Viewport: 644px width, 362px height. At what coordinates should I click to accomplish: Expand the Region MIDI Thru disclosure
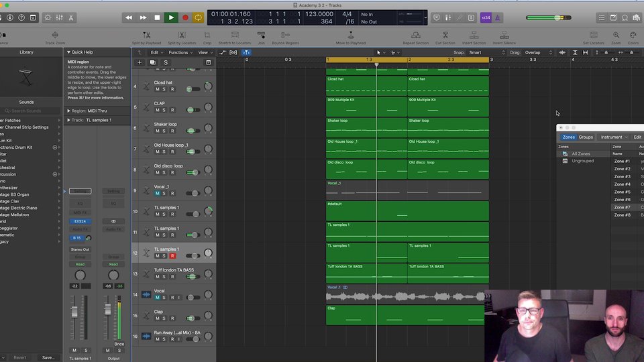pos(68,111)
